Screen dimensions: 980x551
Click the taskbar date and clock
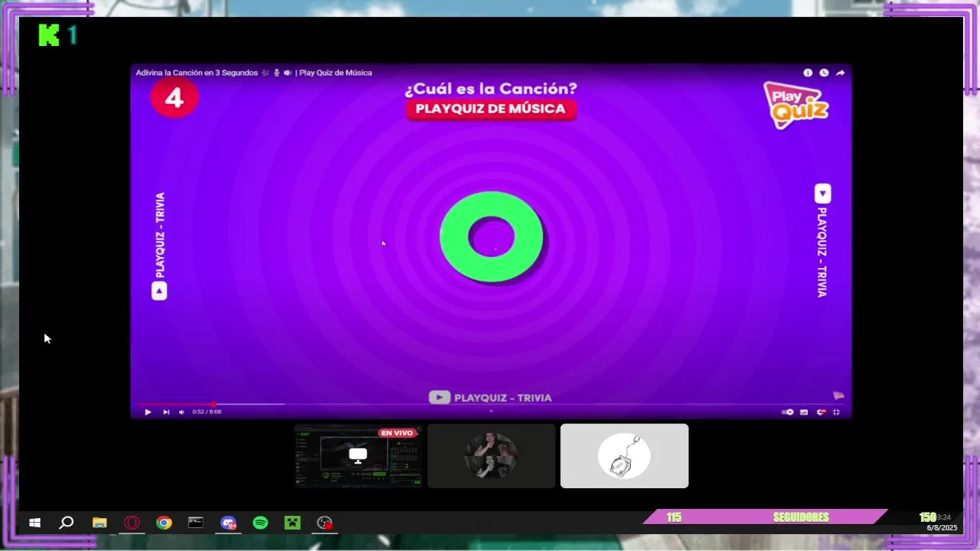[942, 523]
